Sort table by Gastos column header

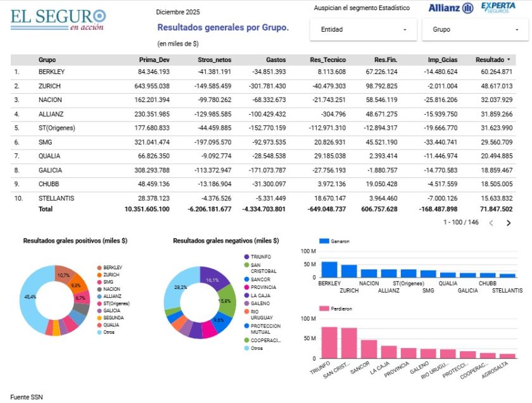pyautogui.click(x=275, y=60)
